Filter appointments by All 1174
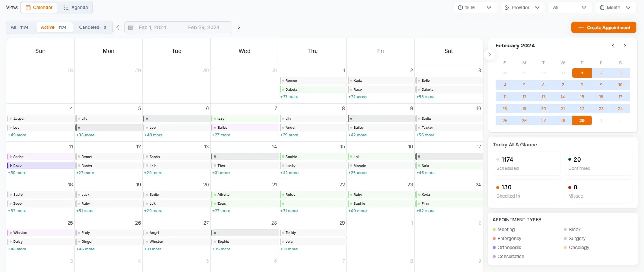 click(20, 27)
